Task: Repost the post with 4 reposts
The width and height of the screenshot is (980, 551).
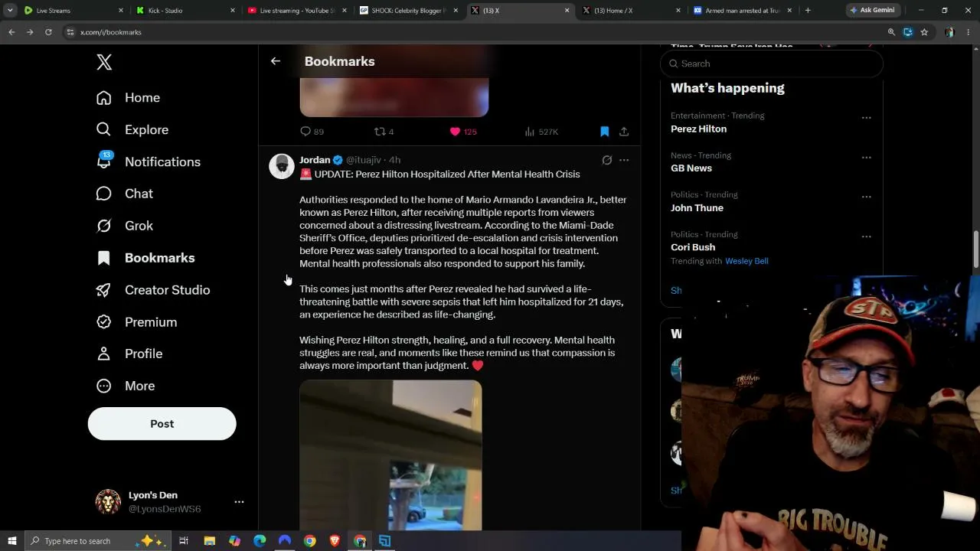Action: [384, 132]
